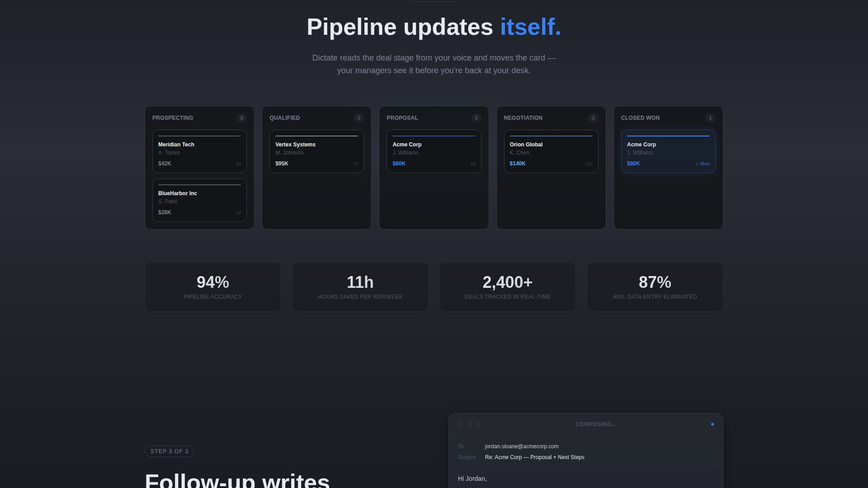Select the Vertex Systems deal card
This screenshot has height=488, width=868.
pos(316,151)
